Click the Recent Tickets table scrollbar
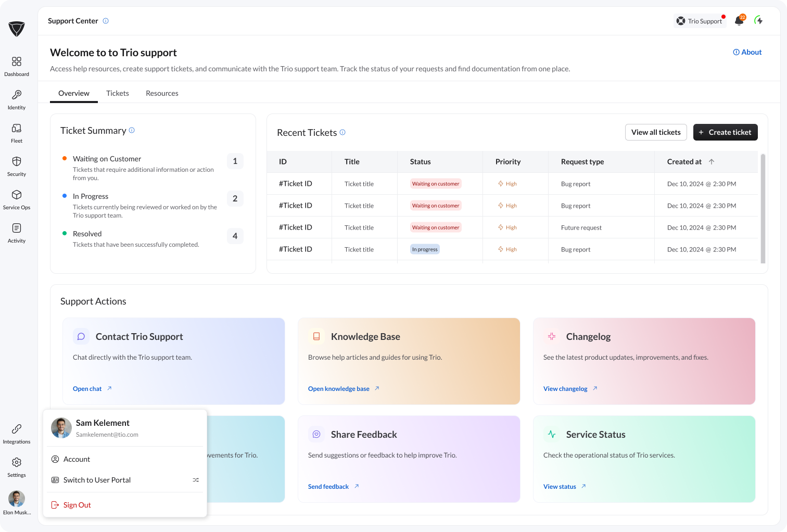 click(x=763, y=208)
